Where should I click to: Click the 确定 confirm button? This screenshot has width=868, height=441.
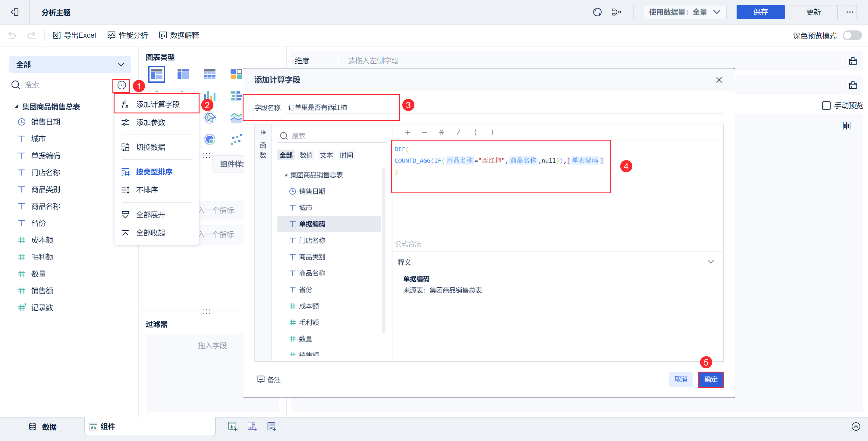coord(711,379)
